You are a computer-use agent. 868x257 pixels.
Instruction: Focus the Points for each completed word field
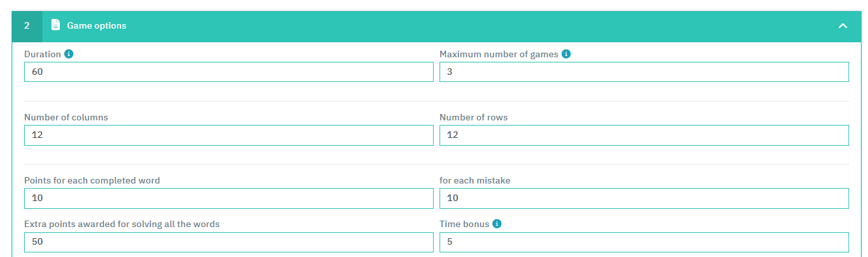tap(229, 198)
